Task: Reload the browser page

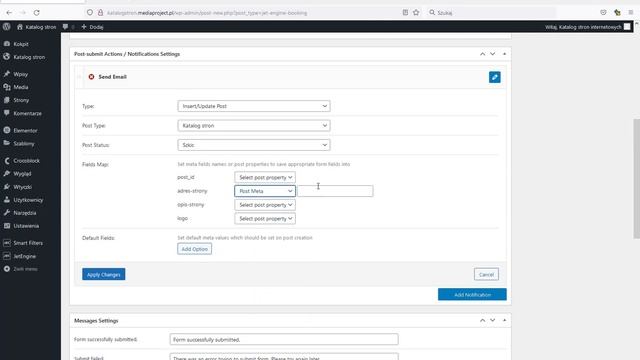Action: coord(36,13)
